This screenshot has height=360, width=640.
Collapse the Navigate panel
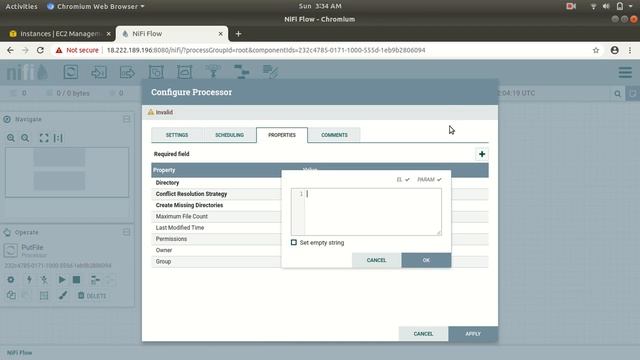127,119
